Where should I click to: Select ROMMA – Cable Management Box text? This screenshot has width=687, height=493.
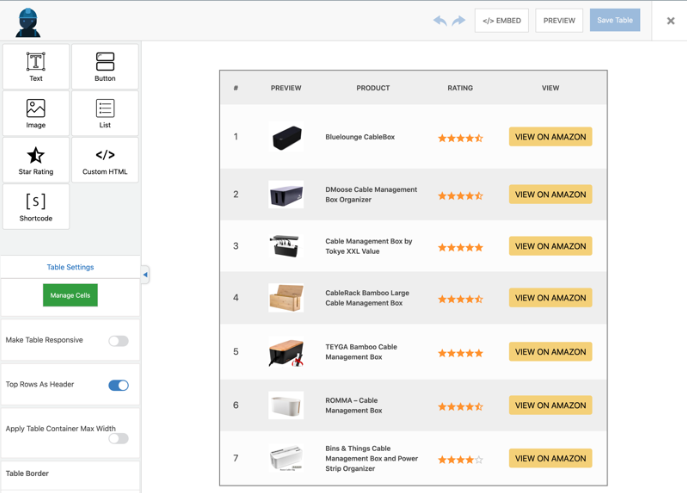tap(354, 405)
